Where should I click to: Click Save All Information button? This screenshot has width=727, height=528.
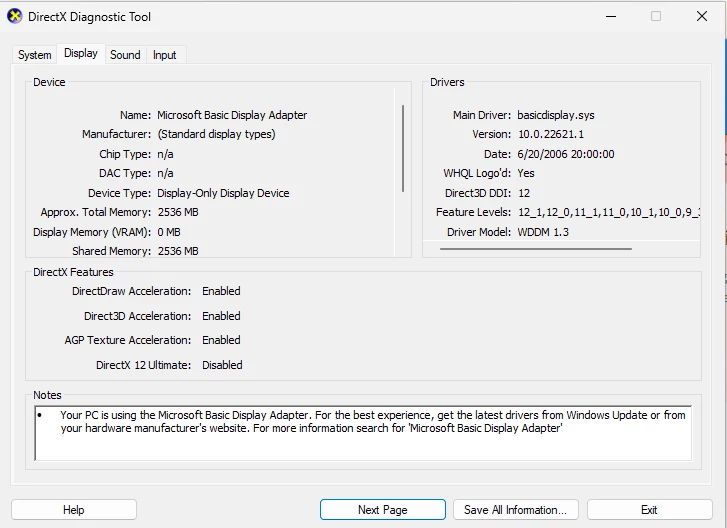pyautogui.click(x=516, y=510)
